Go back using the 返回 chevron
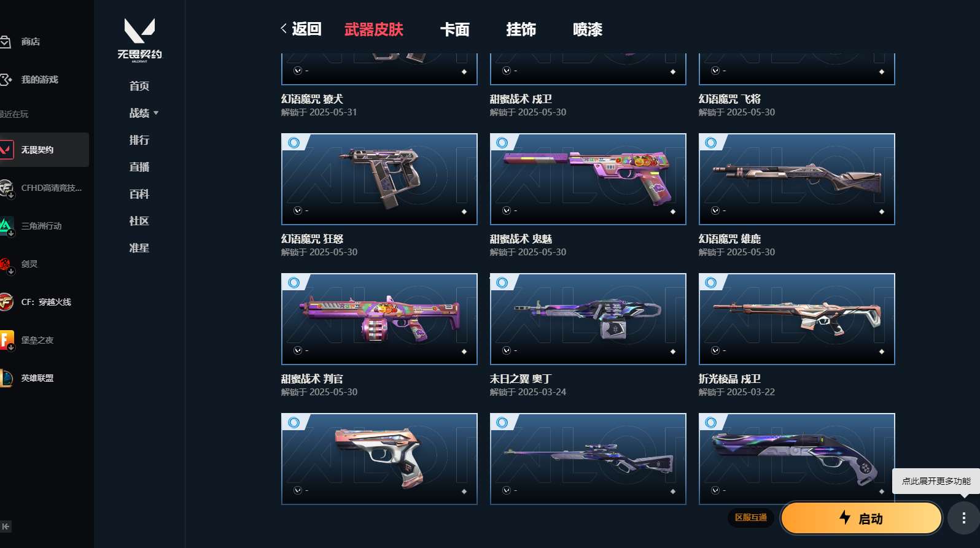Screen dimensions: 980x548 click(x=301, y=29)
